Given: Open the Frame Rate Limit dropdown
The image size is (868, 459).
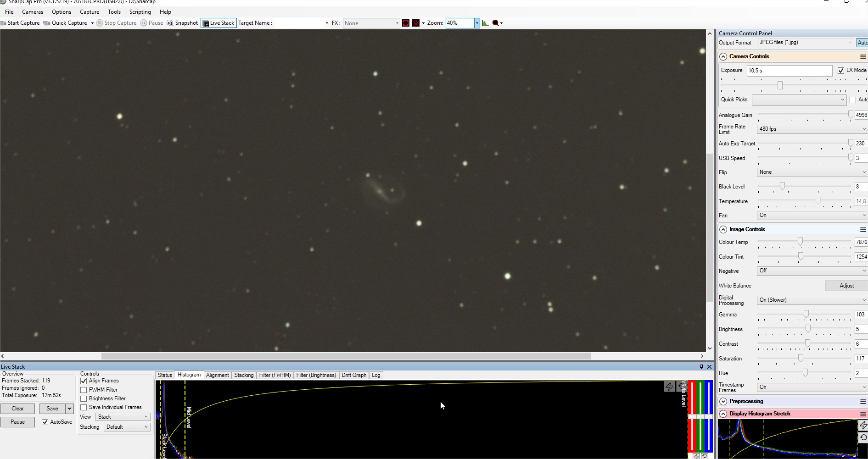Looking at the screenshot, I should 812,129.
